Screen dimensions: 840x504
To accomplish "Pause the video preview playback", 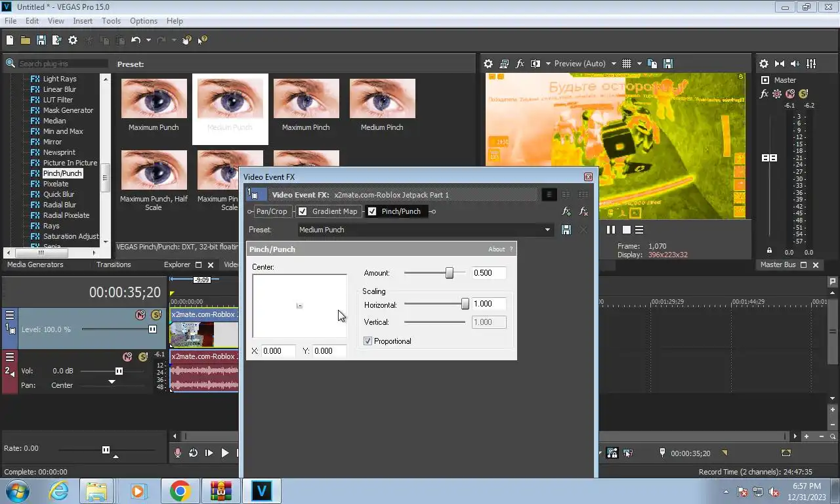I will pyautogui.click(x=611, y=230).
